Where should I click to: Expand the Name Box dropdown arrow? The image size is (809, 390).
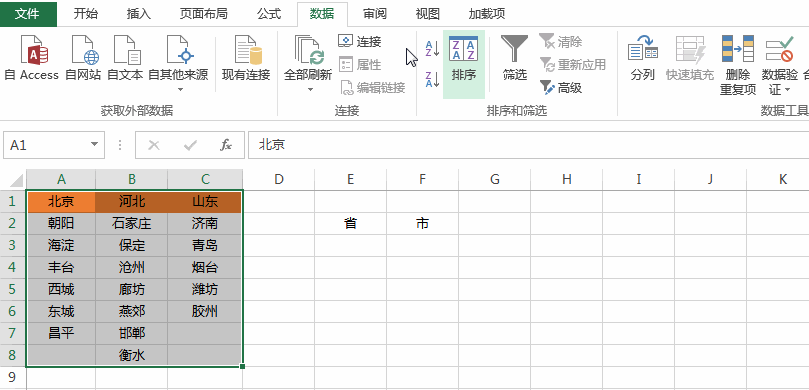tap(94, 145)
